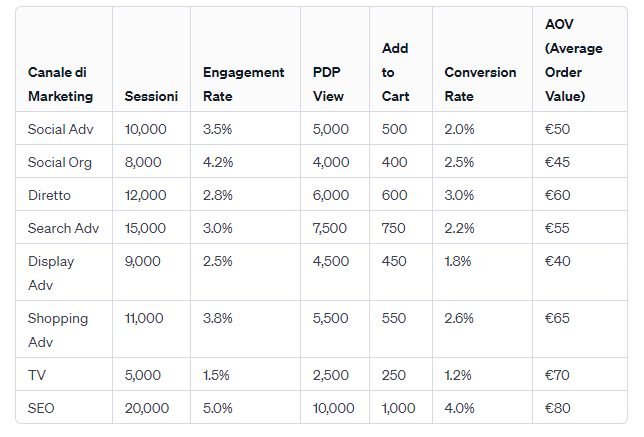Image resolution: width=644 pixels, height=437 pixels.
Task: Click the Engagement Rate header cell
Action: click(x=244, y=84)
